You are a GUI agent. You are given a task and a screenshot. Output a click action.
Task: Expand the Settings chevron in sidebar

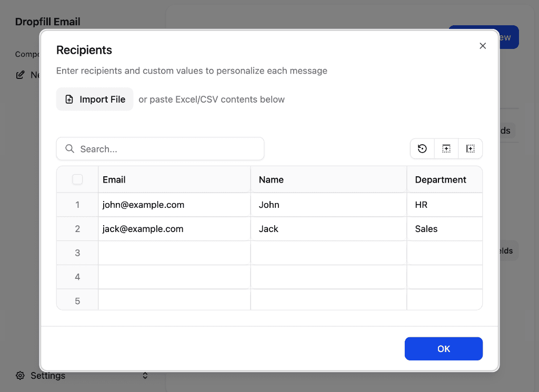coord(145,376)
